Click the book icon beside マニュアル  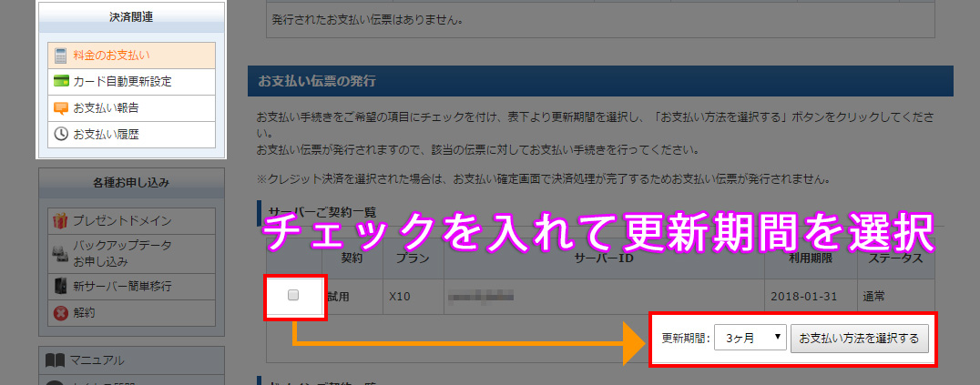(x=55, y=360)
